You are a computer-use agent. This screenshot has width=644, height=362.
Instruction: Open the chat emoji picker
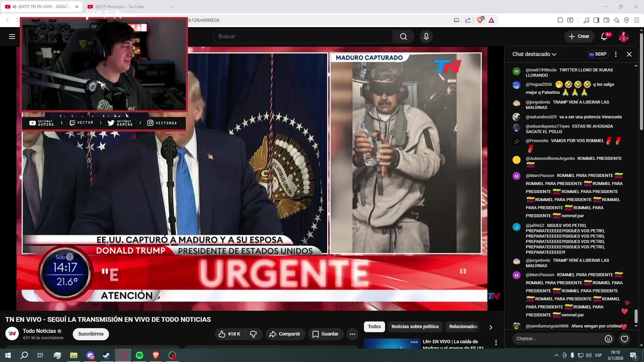[608, 339]
